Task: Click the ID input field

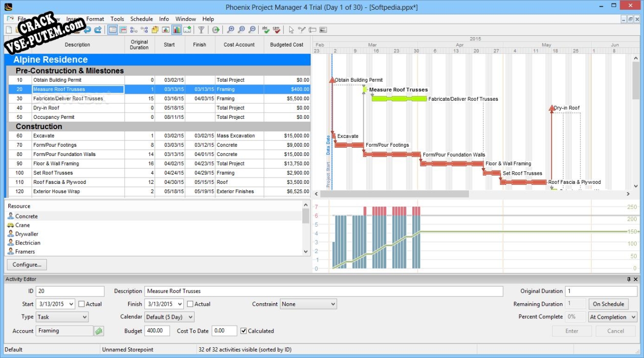Action: (70, 291)
